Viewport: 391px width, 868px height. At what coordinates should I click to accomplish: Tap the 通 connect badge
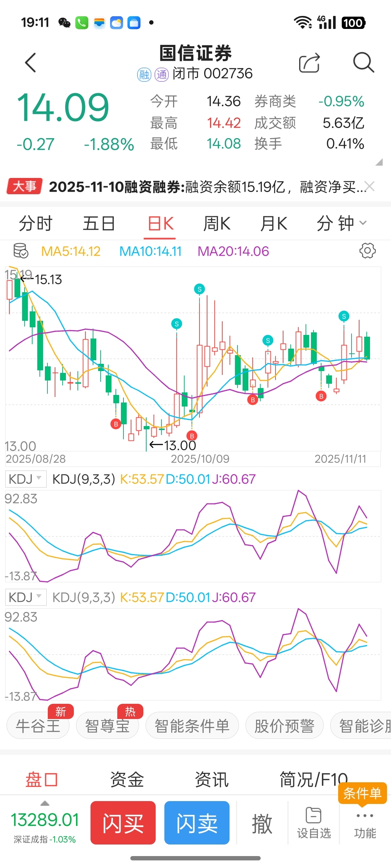tap(161, 75)
